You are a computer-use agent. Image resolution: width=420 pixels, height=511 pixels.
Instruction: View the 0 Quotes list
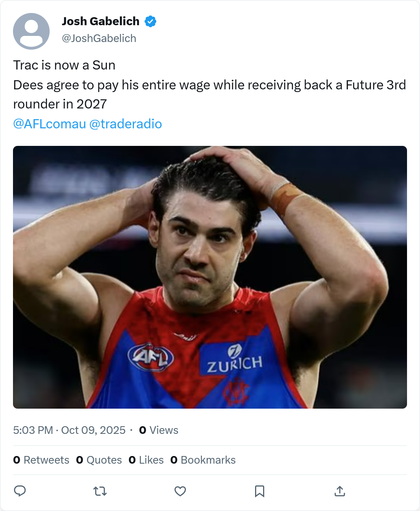point(99,460)
